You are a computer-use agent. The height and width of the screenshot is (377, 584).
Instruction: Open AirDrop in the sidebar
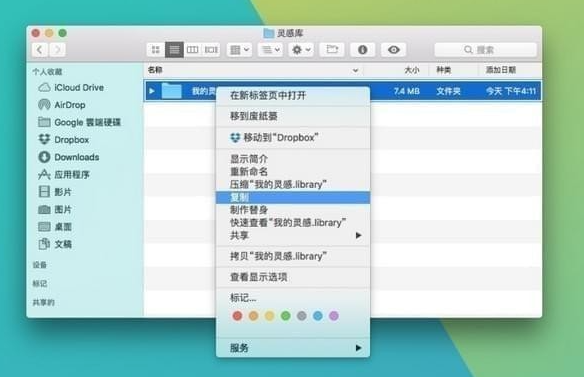[x=62, y=105]
